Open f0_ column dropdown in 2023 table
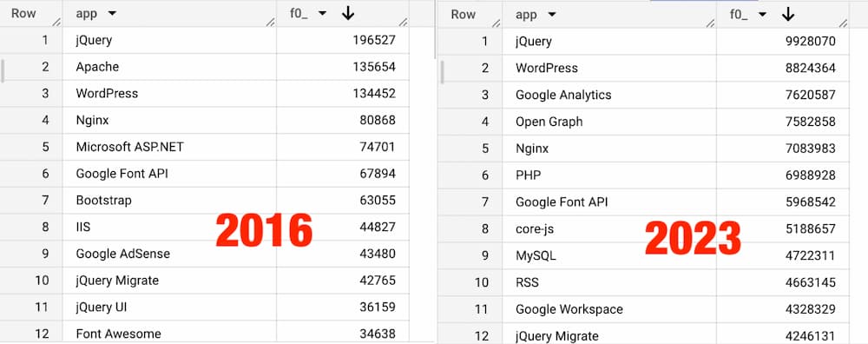Viewport: 868px width, 344px height. [x=762, y=15]
